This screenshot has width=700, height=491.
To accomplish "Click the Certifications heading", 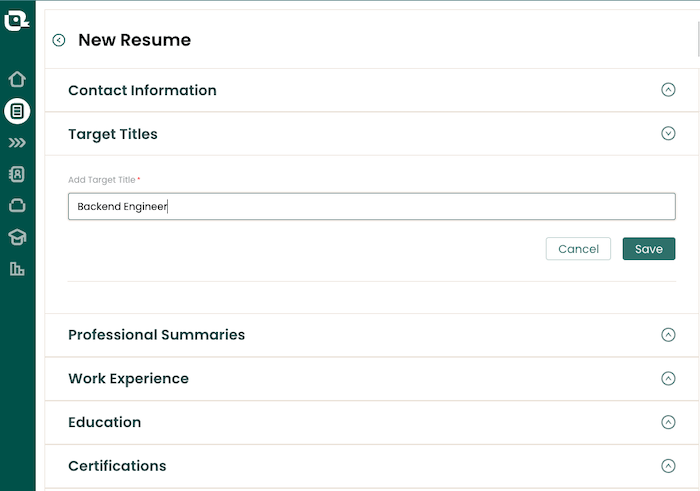I will [117, 466].
